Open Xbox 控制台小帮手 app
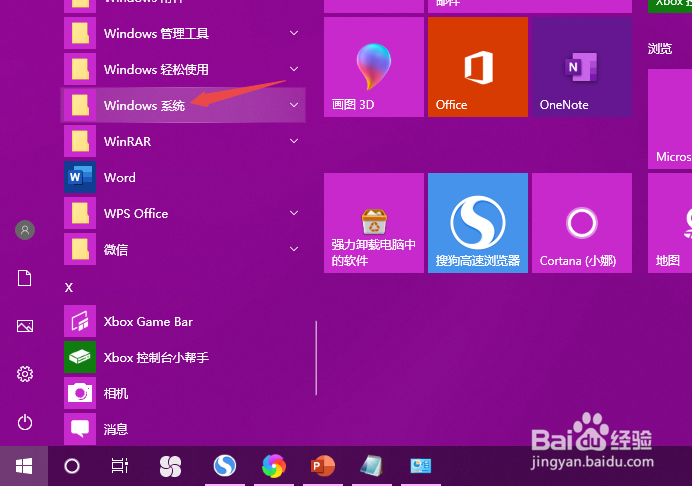This screenshot has height=486, width=692. (183, 358)
